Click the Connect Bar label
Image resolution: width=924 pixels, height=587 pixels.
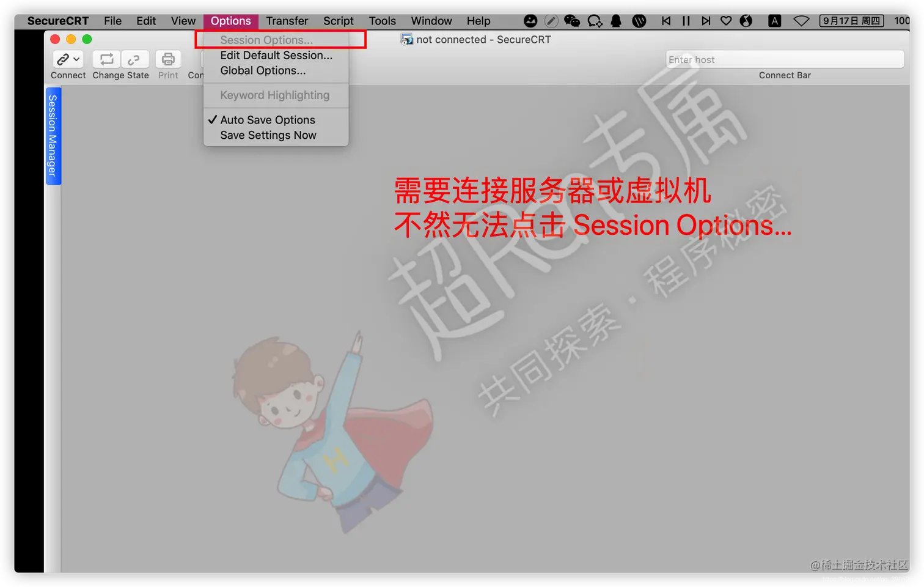click(785, 75)
